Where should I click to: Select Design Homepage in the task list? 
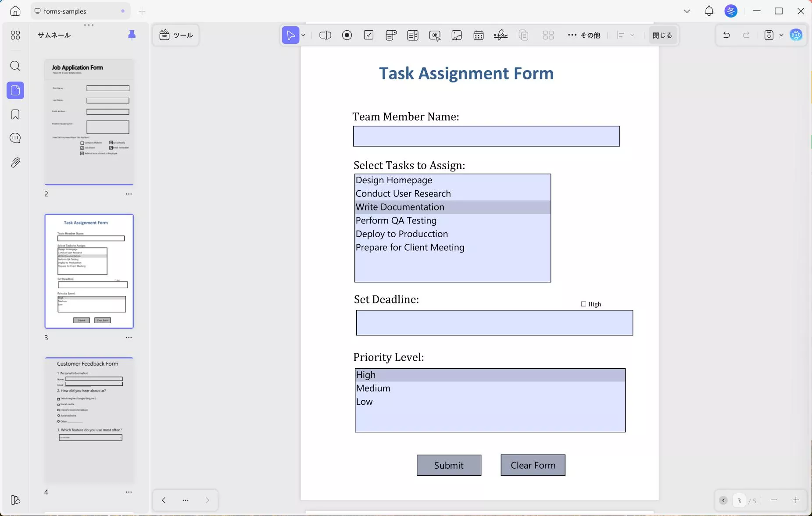453,180
